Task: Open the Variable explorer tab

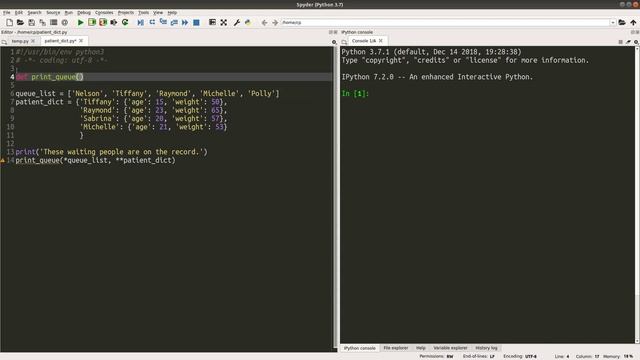Action: pyautogui.click(x=450, y=348)
